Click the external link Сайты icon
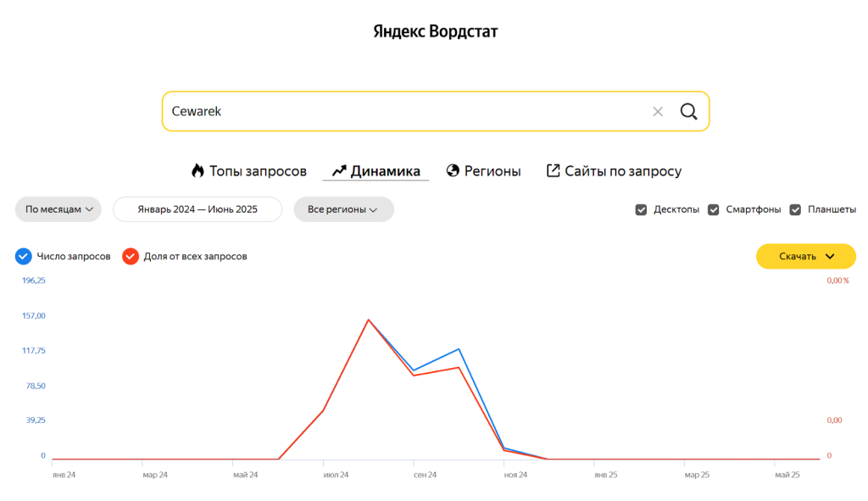Screen dimensions: 868x501 [x=553, y=170]
